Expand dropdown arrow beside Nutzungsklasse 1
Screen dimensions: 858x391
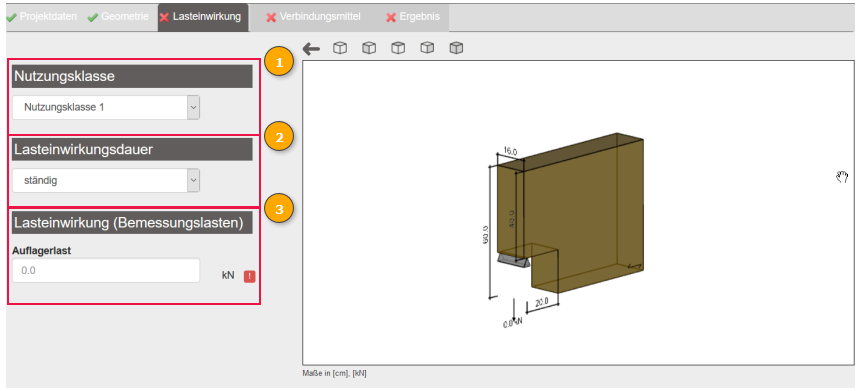[x=193, y=108]
